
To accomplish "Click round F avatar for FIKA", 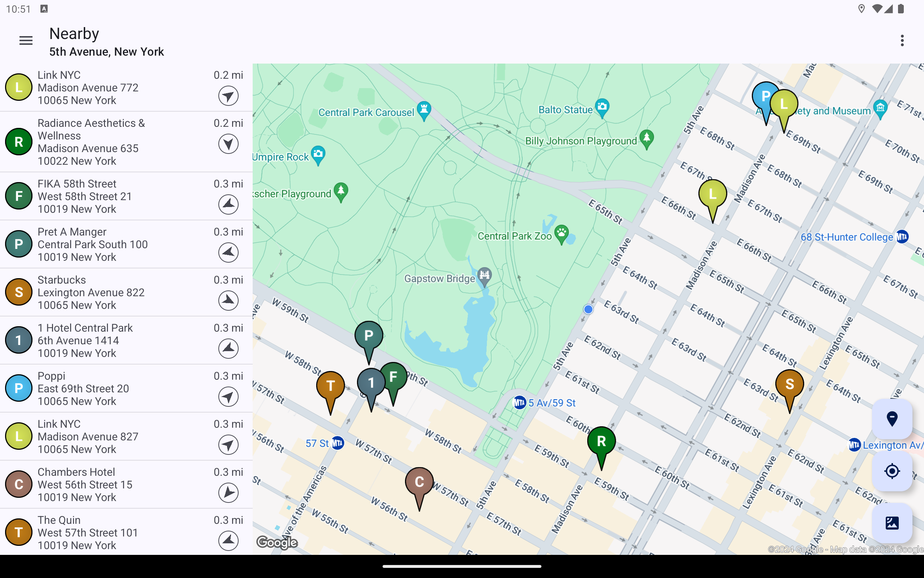I will point(18,196).
